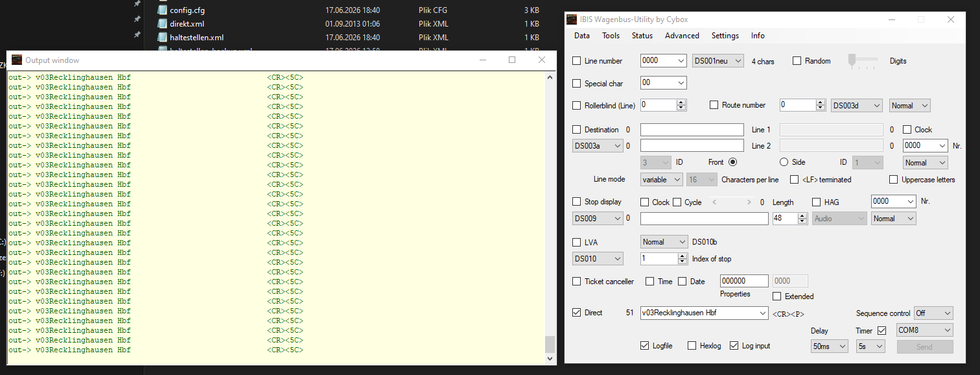Select the Side radio button

pos(784,162)
